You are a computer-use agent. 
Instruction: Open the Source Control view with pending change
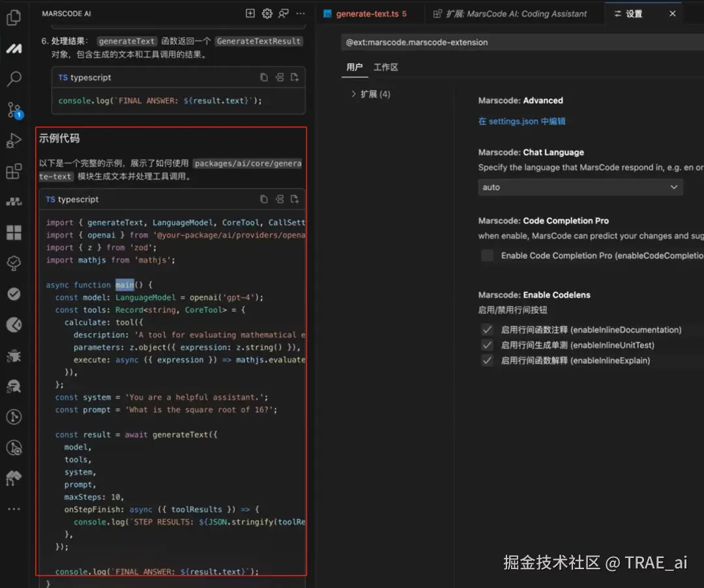(x=14, y=110)
